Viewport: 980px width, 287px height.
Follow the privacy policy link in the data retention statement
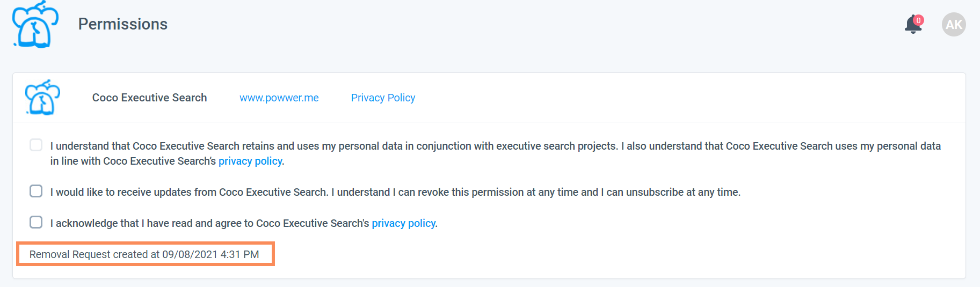click(250, 161)
